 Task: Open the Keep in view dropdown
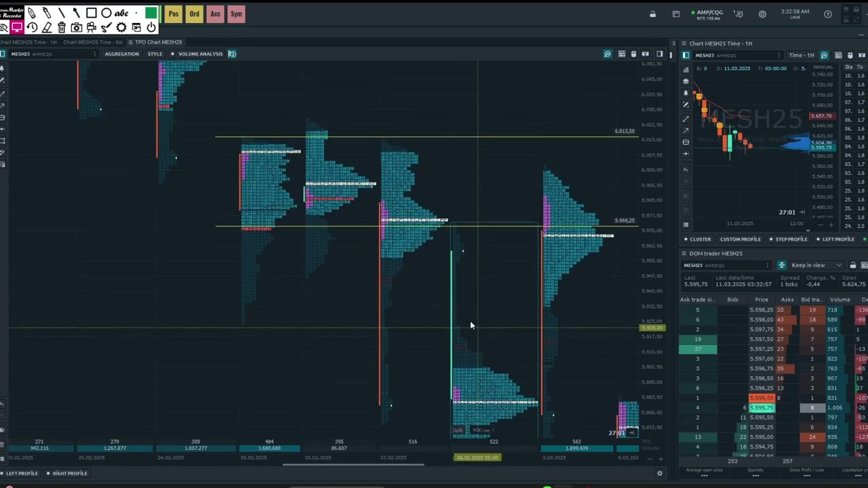816,265
